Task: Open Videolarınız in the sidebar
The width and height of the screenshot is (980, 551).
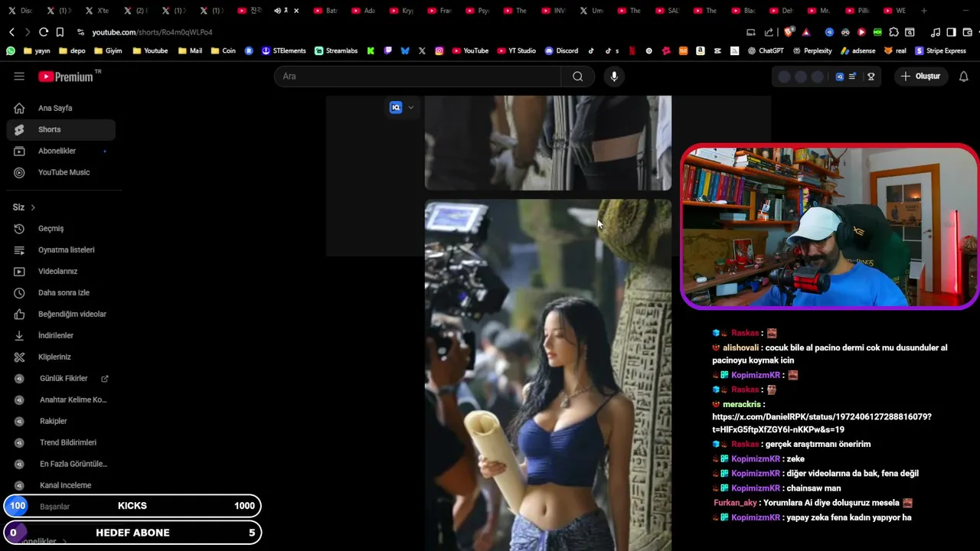Action: pyautogui.click(x=61, y=272)
